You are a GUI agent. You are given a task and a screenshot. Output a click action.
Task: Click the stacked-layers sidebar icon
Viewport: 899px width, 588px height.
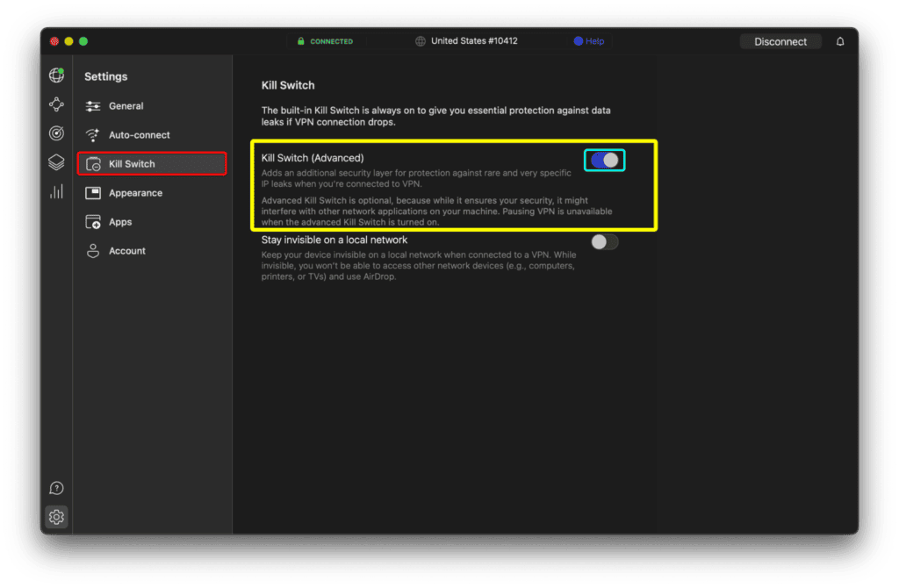[x=56, y=161]
